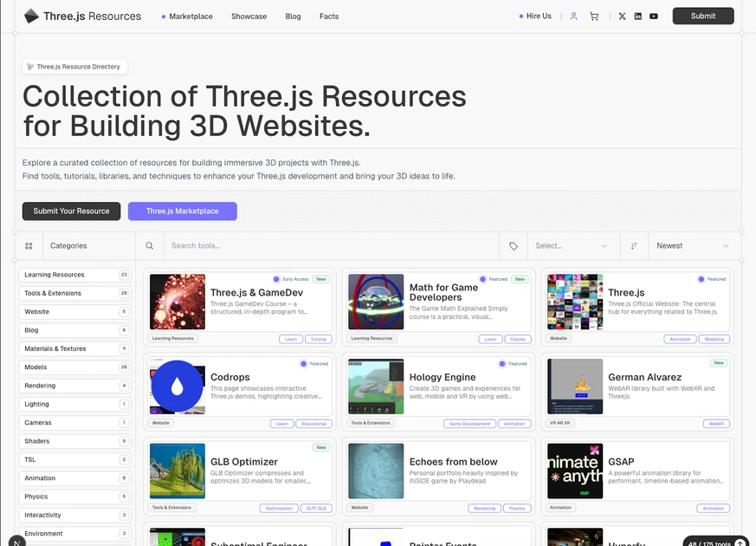Open the German Alvarez thumbnail
756x546 pixels.
point(575,387)
